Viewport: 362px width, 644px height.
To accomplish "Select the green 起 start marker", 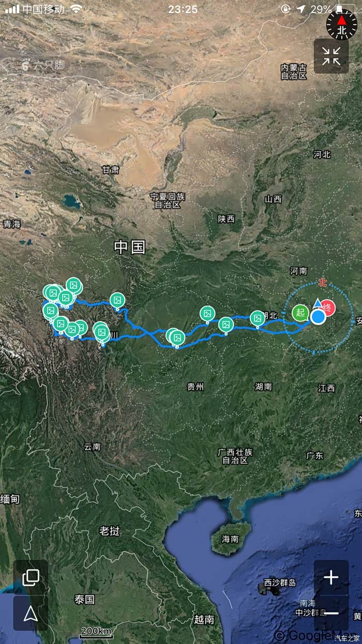I will pyautogui.click(x=300, y=313).
